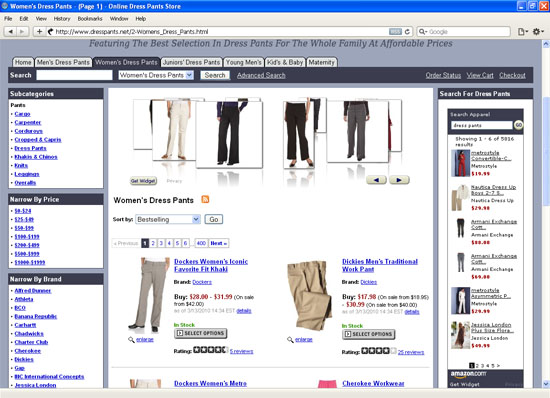Click the GO button in Search Apparel widget
This screenshot has height=398, width=550.
point(518,125)
